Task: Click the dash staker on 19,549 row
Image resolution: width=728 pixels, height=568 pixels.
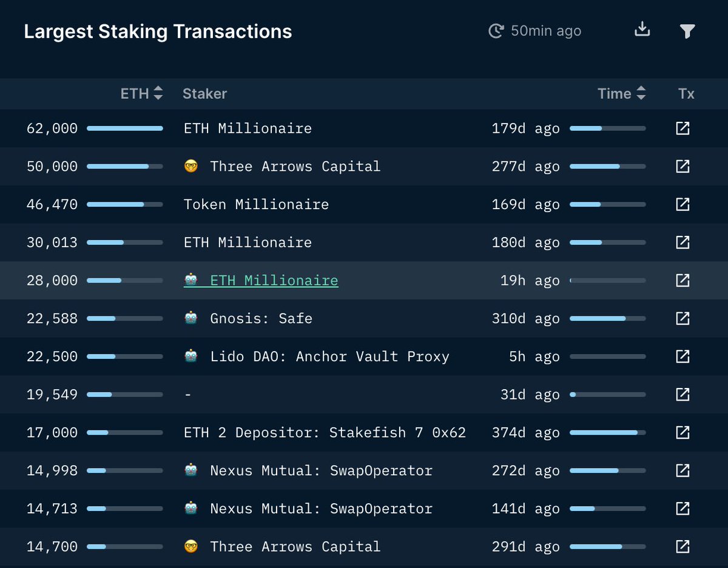Action: coord(187,395)
